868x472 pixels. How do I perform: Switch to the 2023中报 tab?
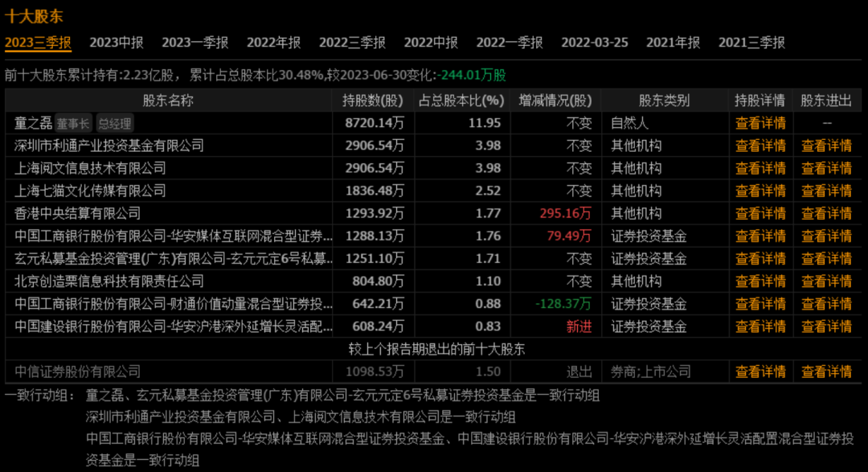tap(117, 43)
